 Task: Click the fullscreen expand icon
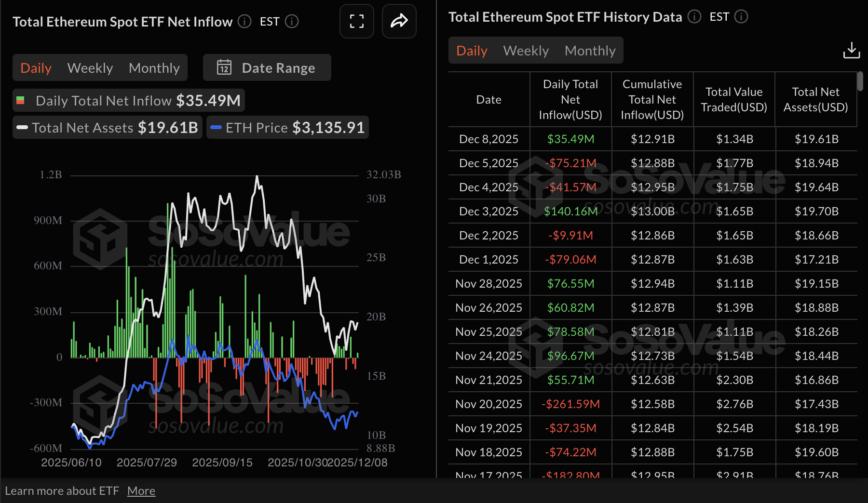coord(356,21)
